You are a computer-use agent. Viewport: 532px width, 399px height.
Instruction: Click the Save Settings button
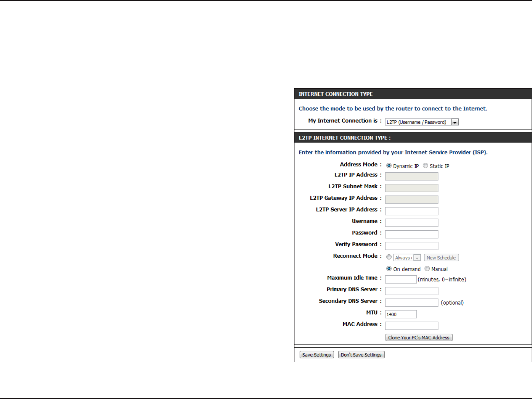coord(317,355)
